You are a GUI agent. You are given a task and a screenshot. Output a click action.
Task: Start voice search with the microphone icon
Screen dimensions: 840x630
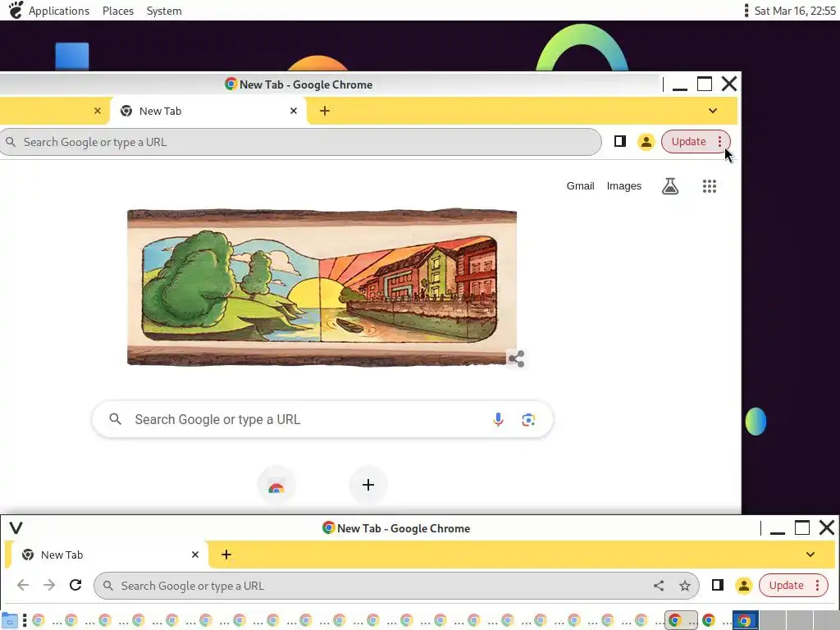(x=498, y=419)
